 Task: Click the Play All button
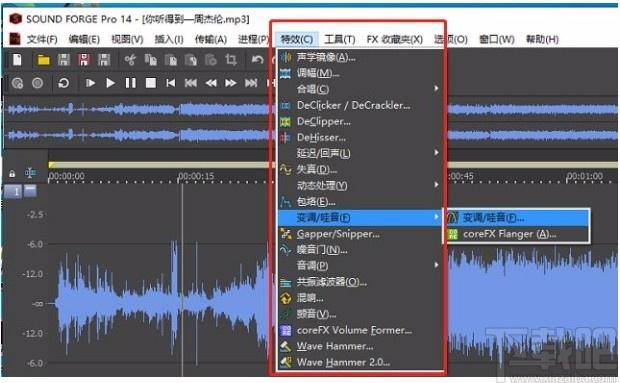pos(91,83)
